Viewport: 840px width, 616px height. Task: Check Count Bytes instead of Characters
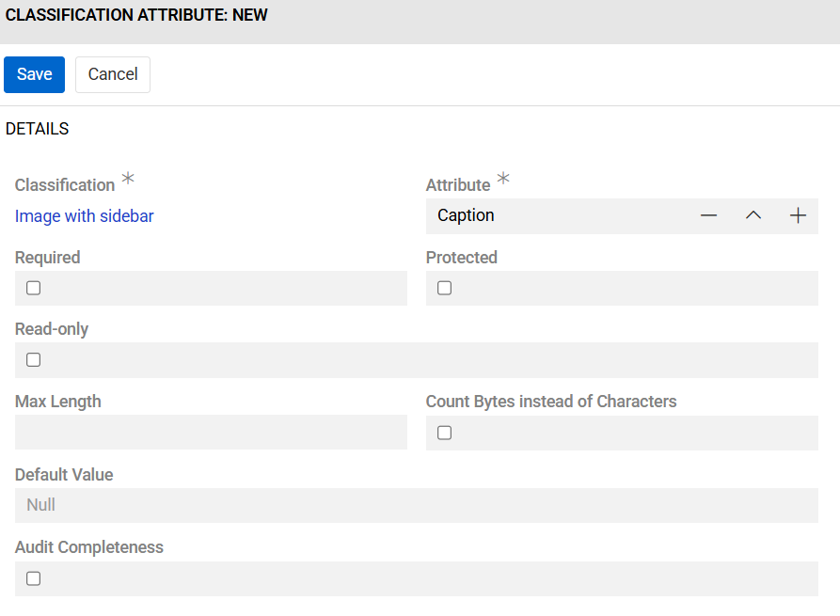coord(444,433)
